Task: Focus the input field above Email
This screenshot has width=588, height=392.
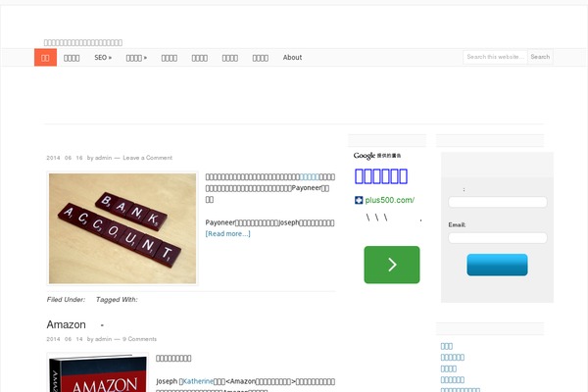Action: (498, 202)
